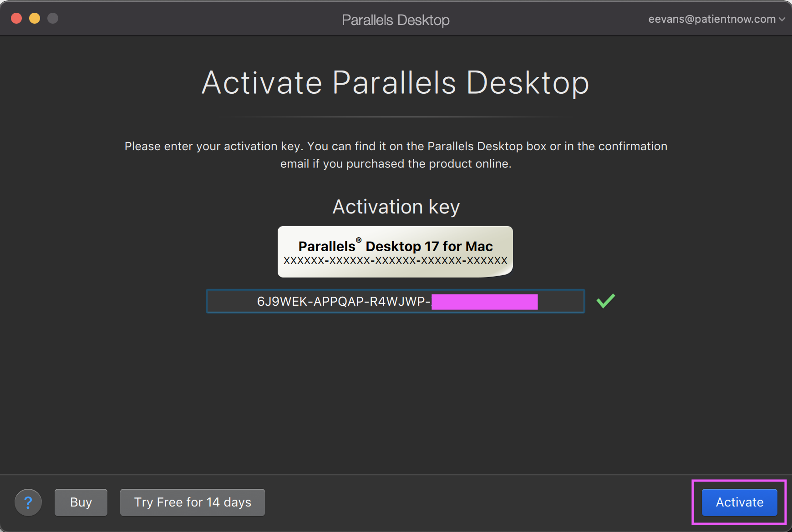Click the masked pink section of the key
The width and height of the screenshot is (792, 532).
[484, 301]
